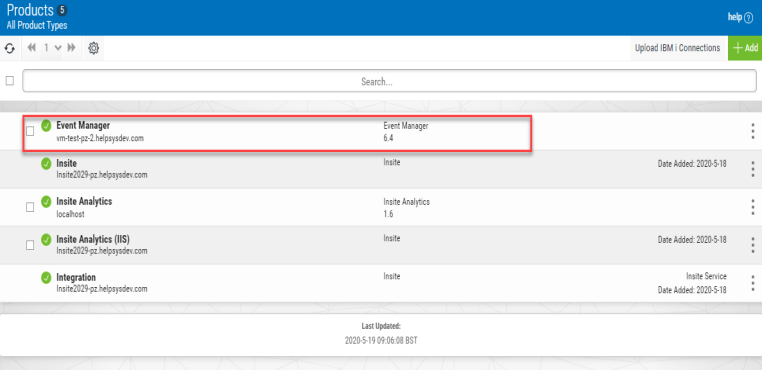Open Integration row three-dot menu
Viewport: 762px width, 370px height.
[752, 283]
